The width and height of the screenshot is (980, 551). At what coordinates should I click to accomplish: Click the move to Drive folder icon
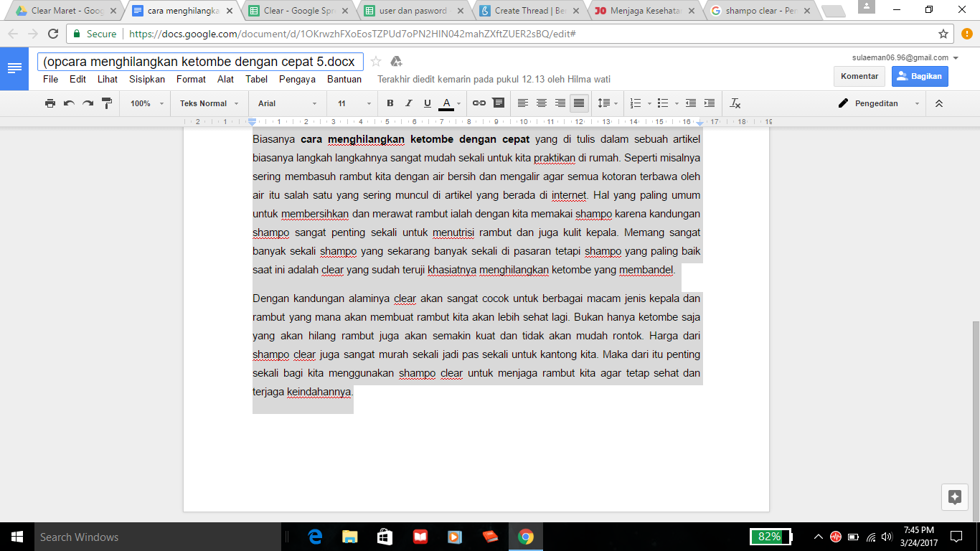(x=396, y=62)
